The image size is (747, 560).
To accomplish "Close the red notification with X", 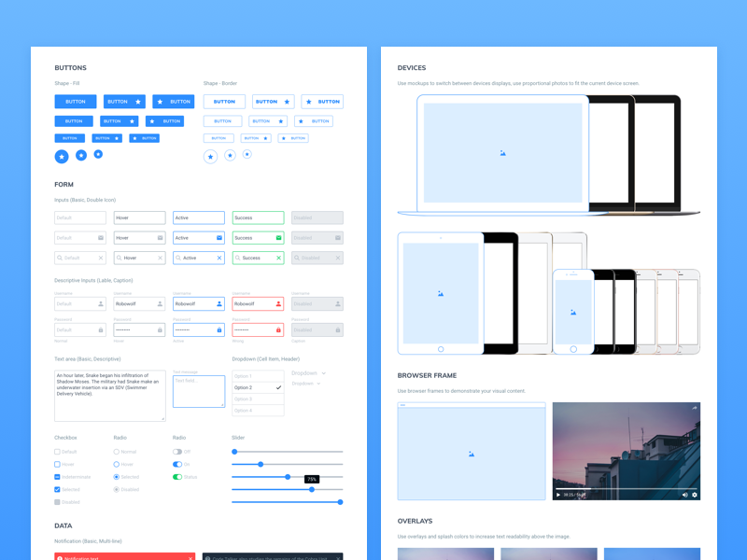I will point(190,557).
